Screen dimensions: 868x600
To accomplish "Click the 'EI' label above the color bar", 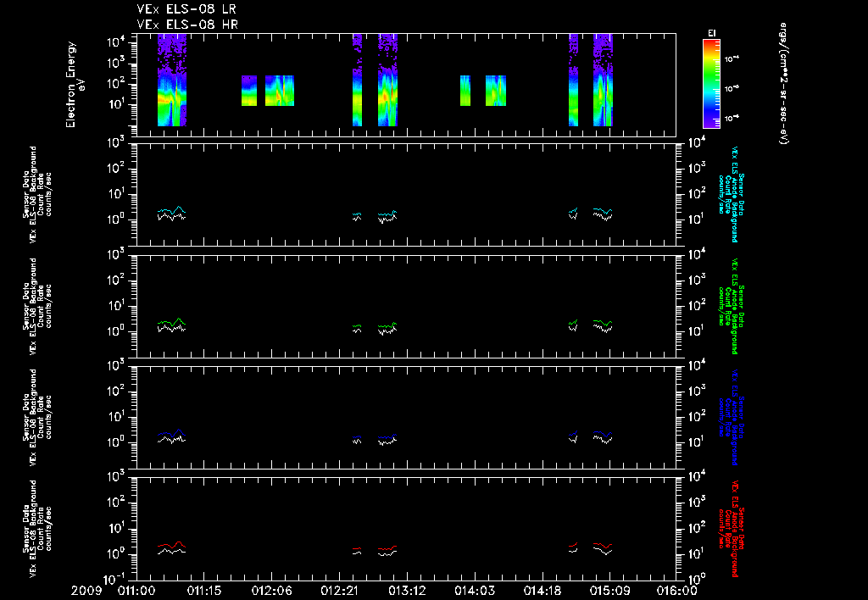I will [712, 33].
